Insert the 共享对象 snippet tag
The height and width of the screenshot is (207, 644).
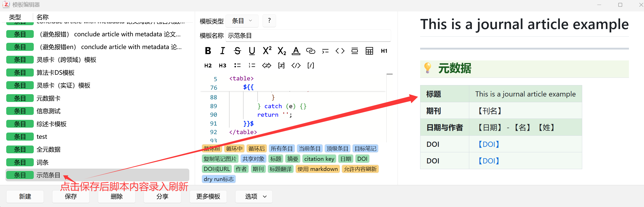coord(253,159)
